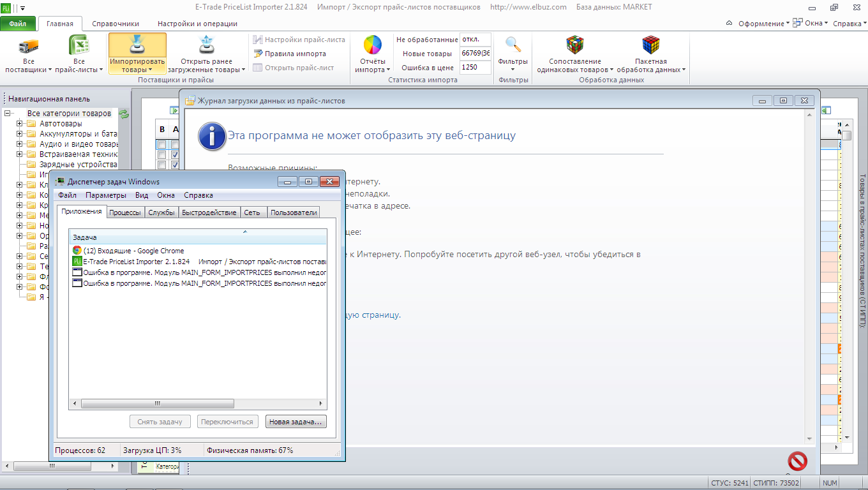Click the СТУС: 5241 status bar entry
This screenshot has width=868, height=490.
pos(730,483)
